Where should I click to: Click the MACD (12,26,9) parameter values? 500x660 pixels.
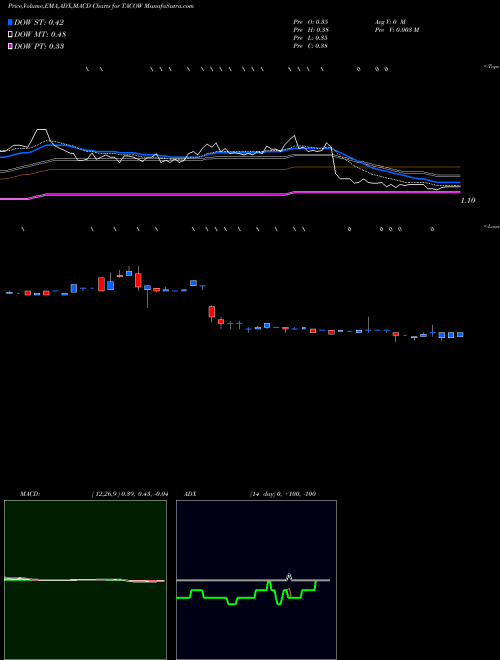click(x=130, y=494)
